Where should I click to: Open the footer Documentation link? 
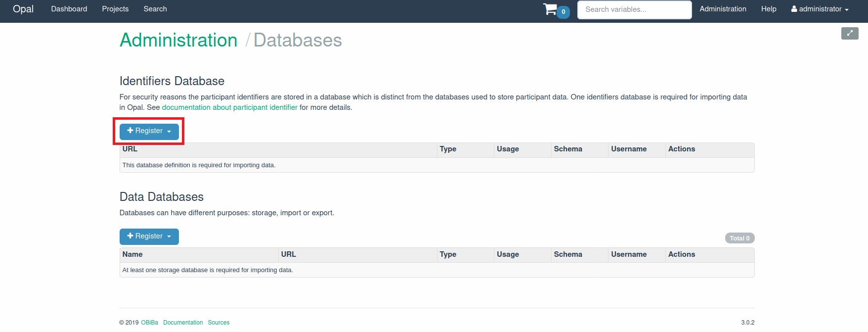click(183, 323)
